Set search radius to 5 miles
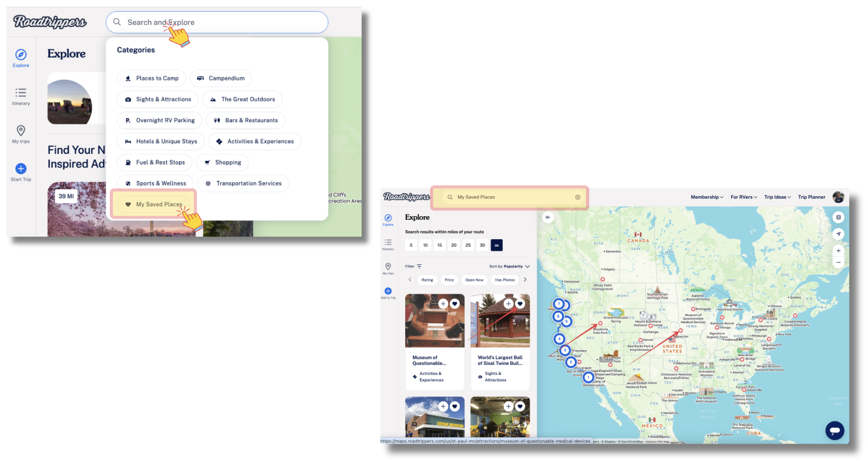The image size is (868, 463). 411,245
